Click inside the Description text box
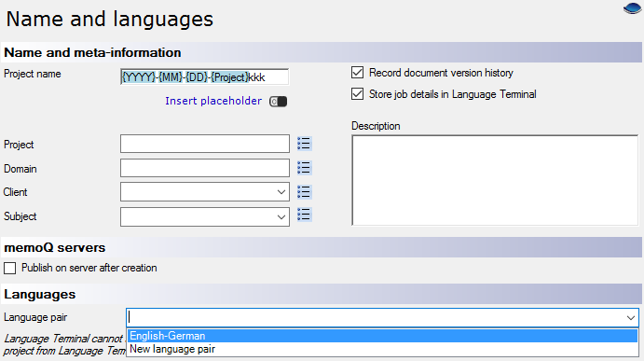This screenshot has width=644, height=361. (x=495, y=180)
